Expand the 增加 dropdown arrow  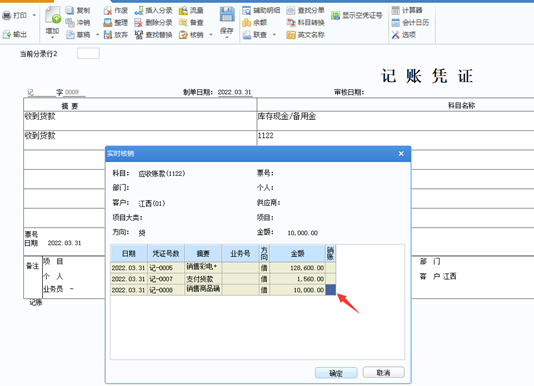pyautogui.click(x=53, y=37)
